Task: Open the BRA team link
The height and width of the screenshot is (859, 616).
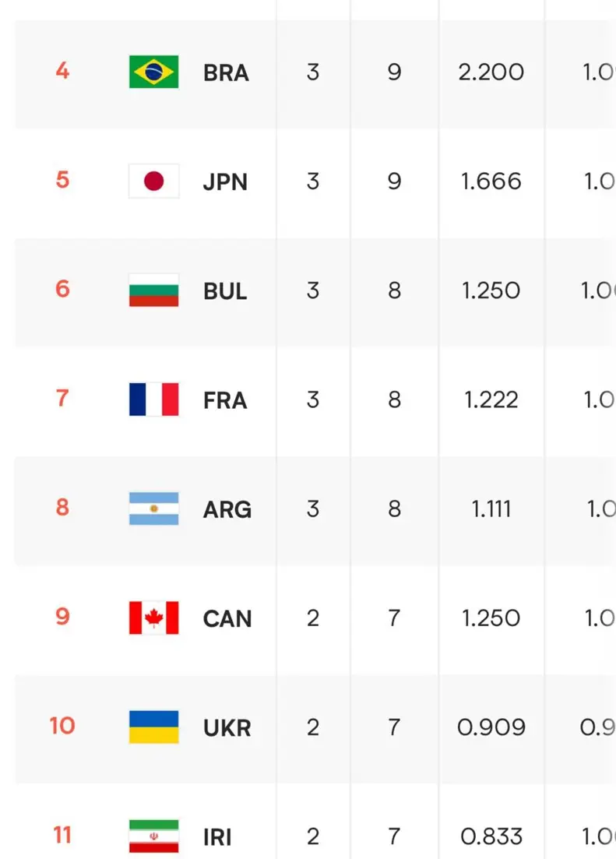Action: coord(226,73)
